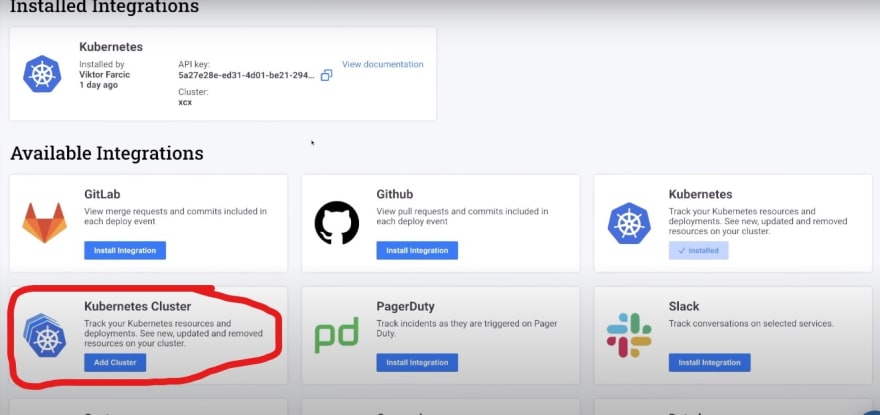Select the 'Slack' card title

pos(684,307)
